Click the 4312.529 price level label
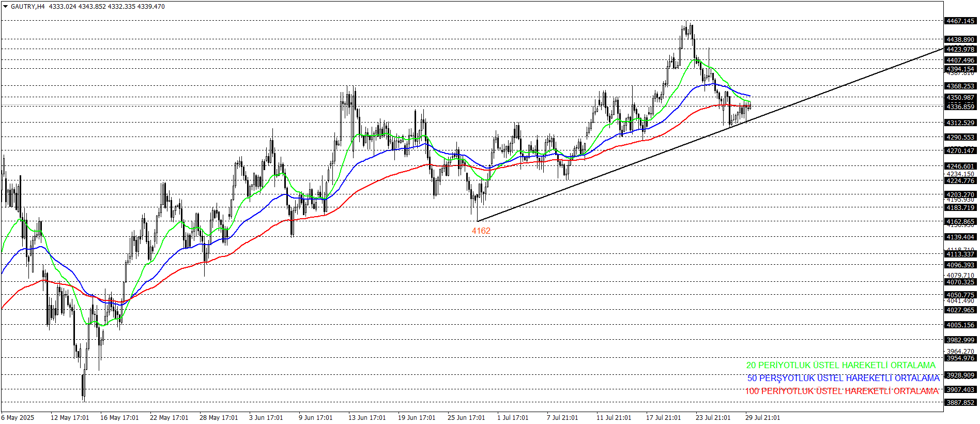Image resolution: width=980 pixels, height=424 pixels. pos(960,123)
